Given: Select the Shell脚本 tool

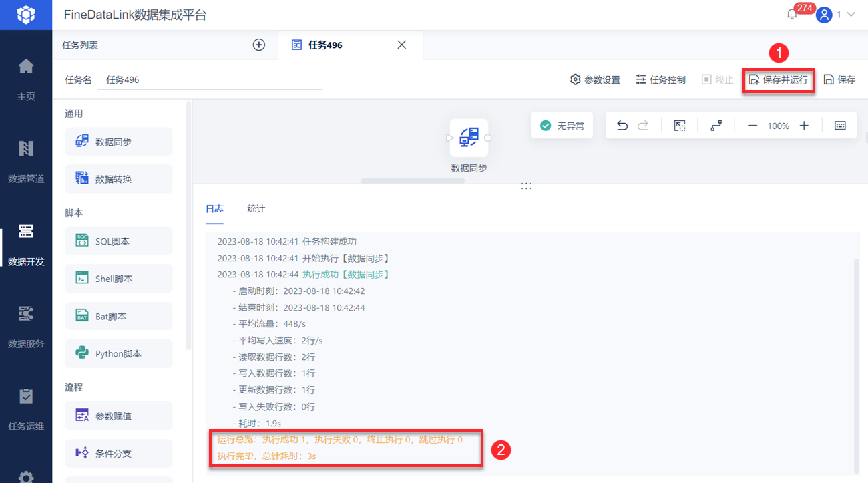Looking at the screenshot, I should (x=119, y=278).
